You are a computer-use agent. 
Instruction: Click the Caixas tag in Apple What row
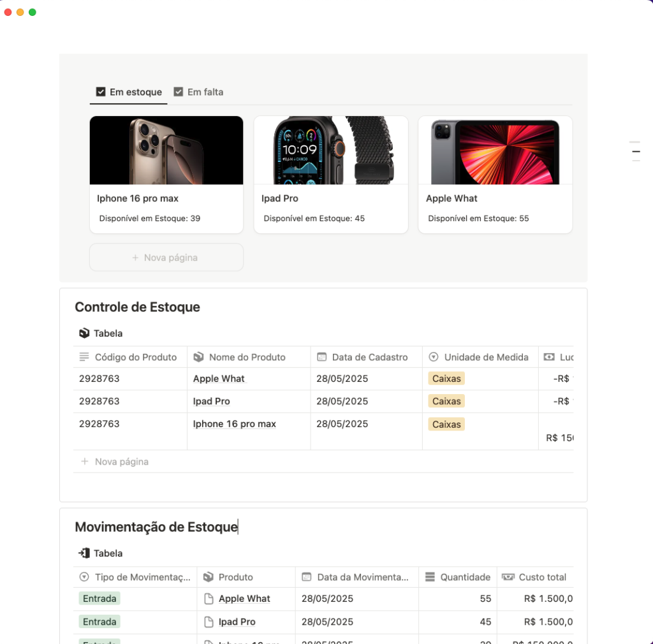tap(446, 379)
